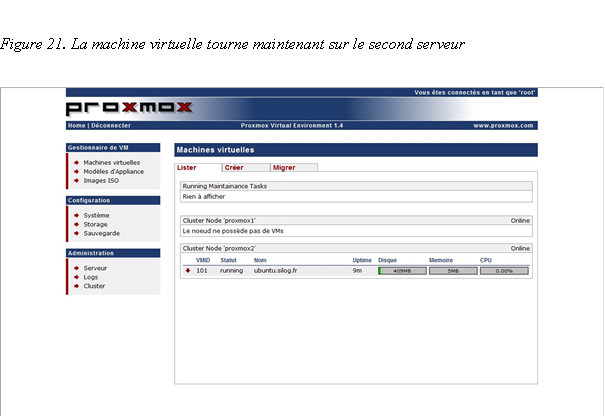Click Online status of proxmox2 node
Screen dimensions: 605x417
(520, 248)
